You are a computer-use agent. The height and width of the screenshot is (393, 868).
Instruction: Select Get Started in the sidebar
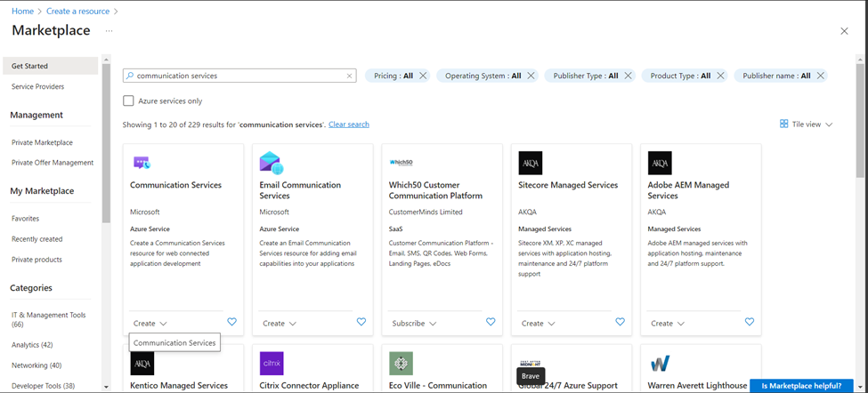(x=51, y=66)
